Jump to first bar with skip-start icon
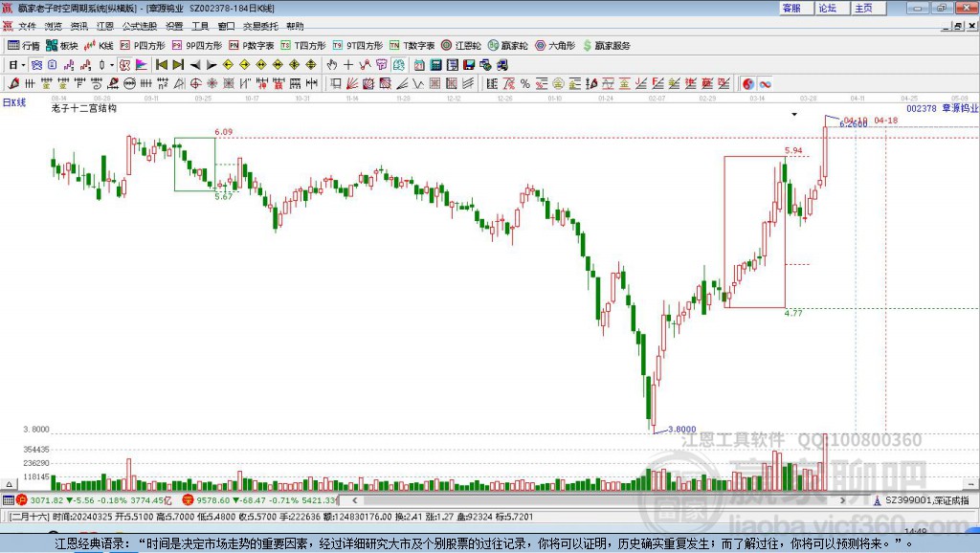 click(162, 65)
